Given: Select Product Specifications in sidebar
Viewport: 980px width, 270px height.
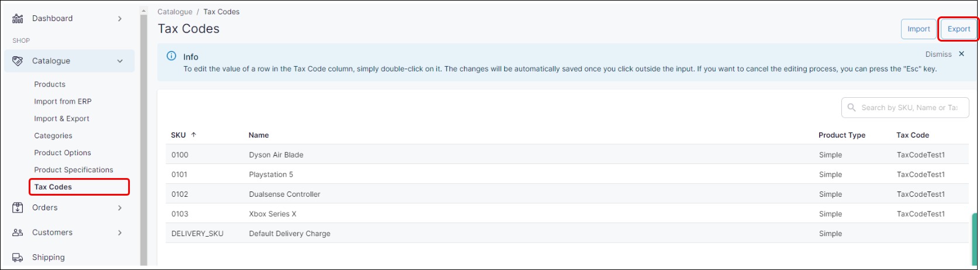Looking at the screenshot, I should pyautogui.click(x=74, y=170).
